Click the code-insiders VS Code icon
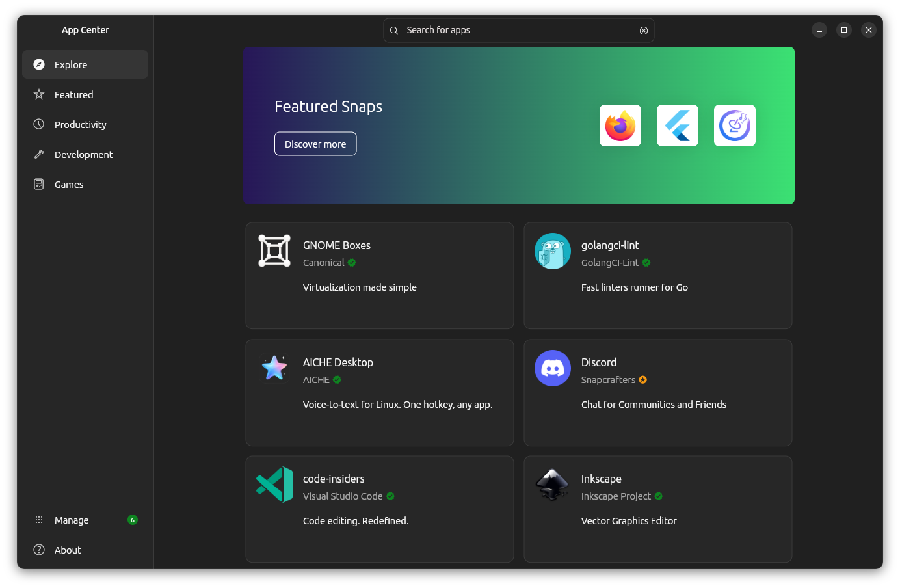 [x=274, y=485]
